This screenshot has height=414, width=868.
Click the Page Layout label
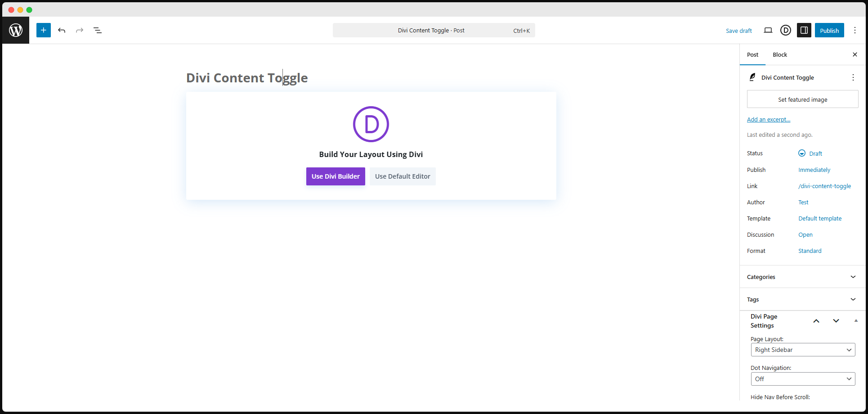[x=767, y=339]
